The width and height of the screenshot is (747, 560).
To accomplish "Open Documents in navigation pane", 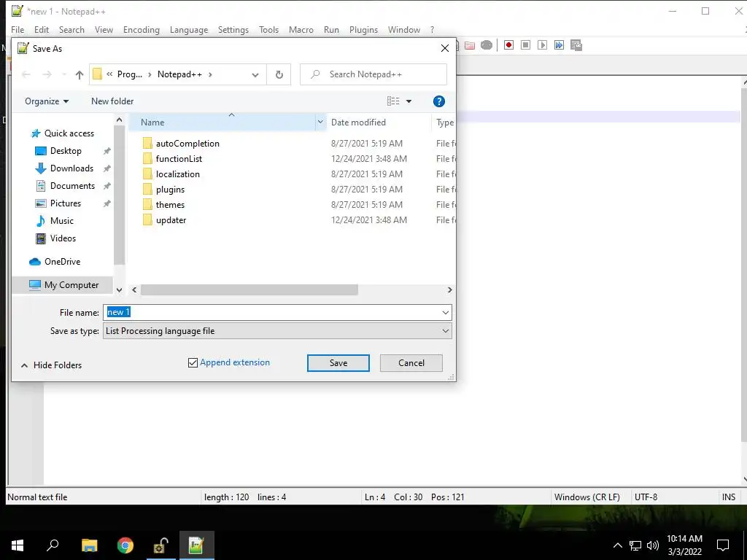I will 72,186.
